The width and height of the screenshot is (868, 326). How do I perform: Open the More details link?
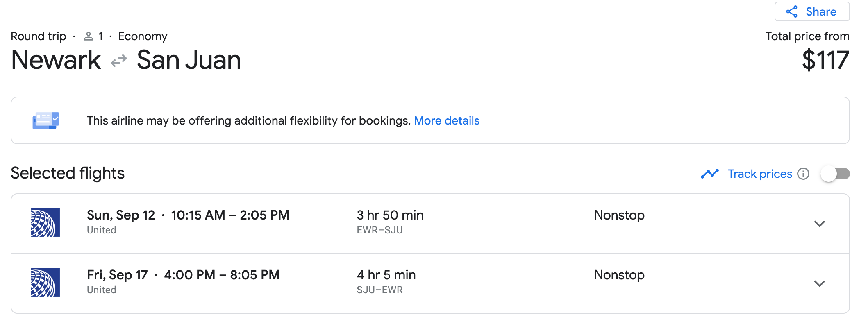pyautogui.click(x=446, y=120)
